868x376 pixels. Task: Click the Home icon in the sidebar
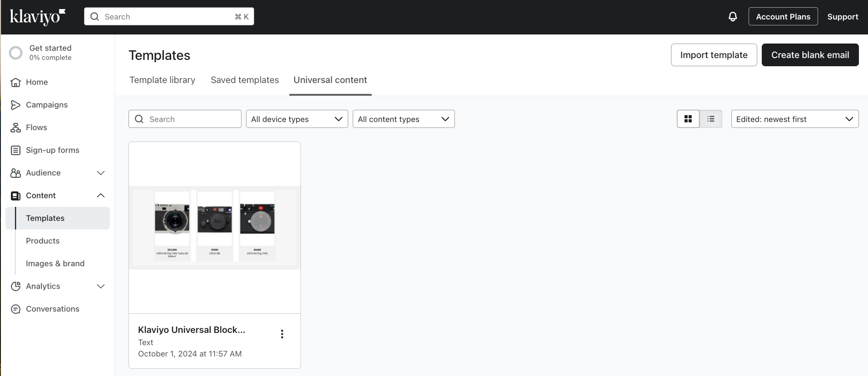pos(16,82)
